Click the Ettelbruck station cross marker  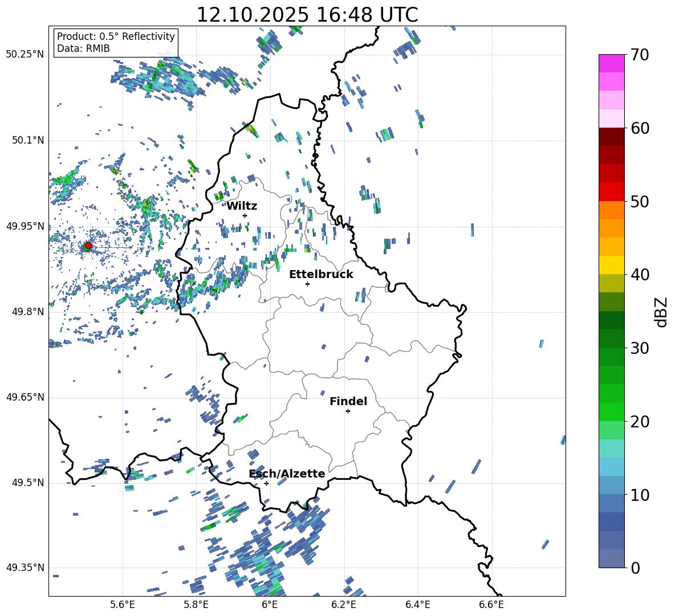pyautogui.click(x=307, y=284)
